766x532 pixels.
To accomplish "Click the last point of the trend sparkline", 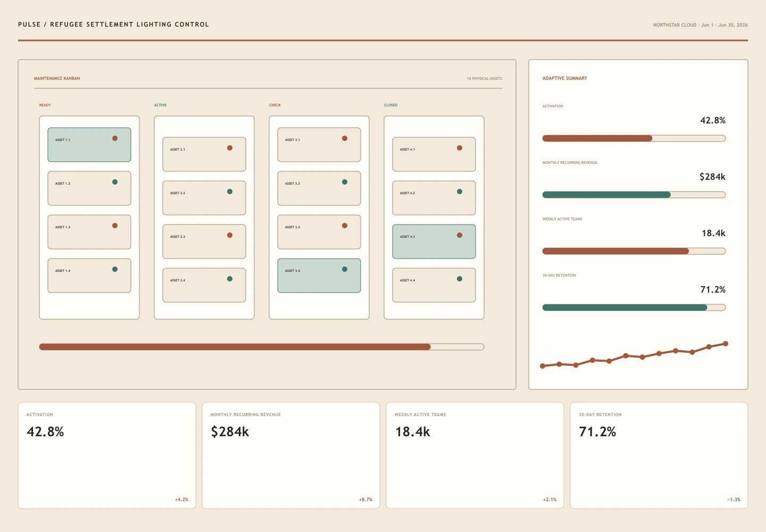I will pyautogui.click(x=726, y=344).
